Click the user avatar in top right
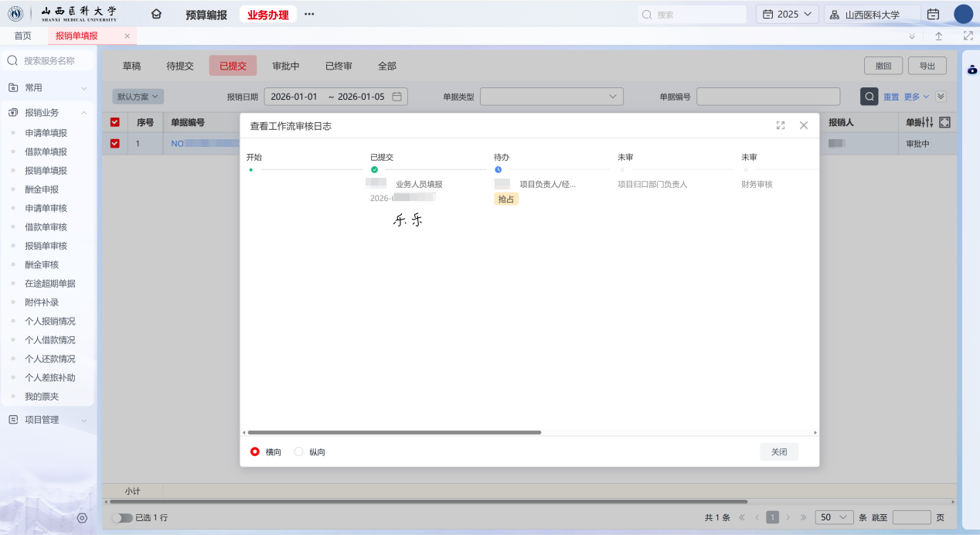 tap(963, 14)
